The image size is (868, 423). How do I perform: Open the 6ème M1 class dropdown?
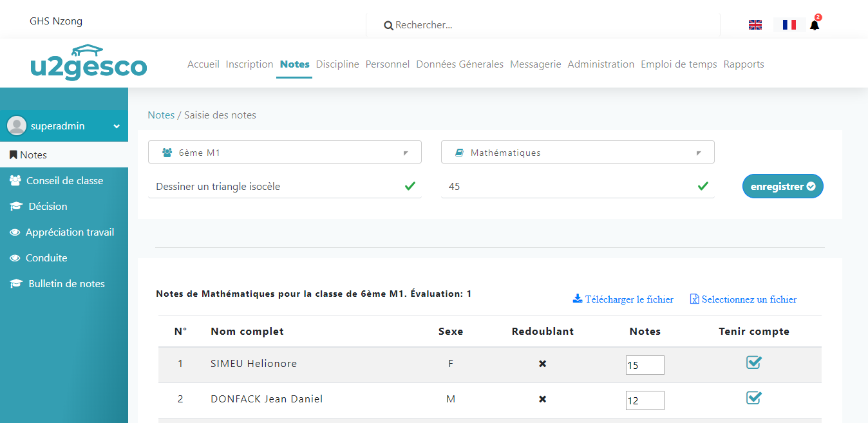pyautogui.click(x=285, y=153)
